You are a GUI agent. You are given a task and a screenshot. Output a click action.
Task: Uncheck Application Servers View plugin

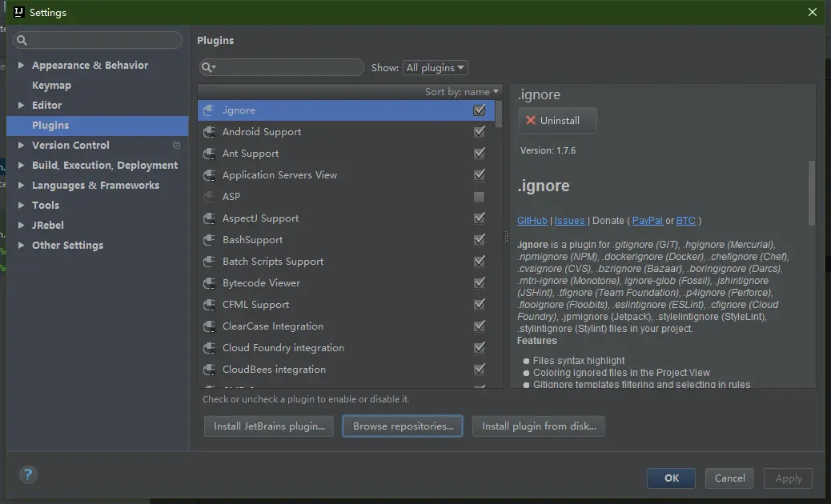pos(479,174)
